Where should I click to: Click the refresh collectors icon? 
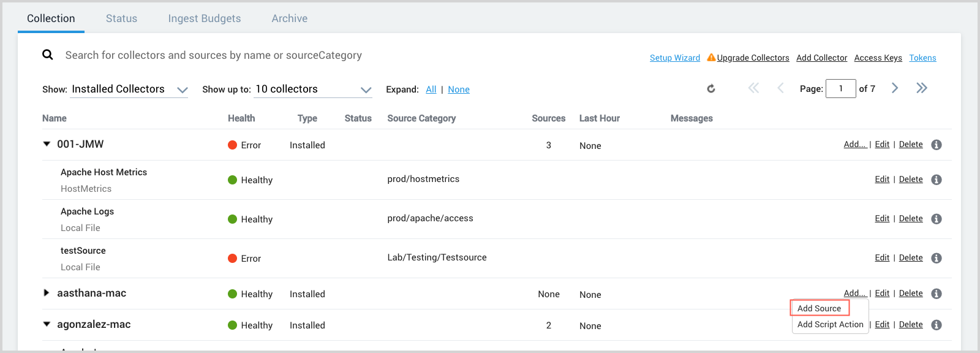click(710, 89)
